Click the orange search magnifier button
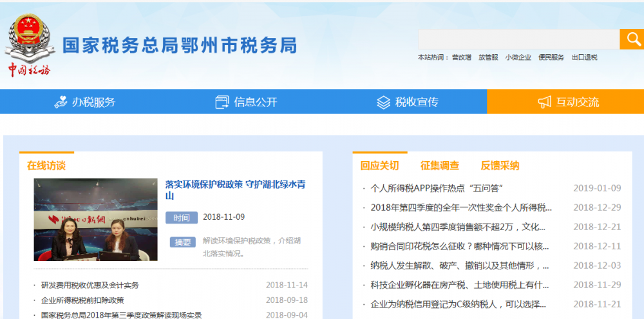 pos(631,39)
